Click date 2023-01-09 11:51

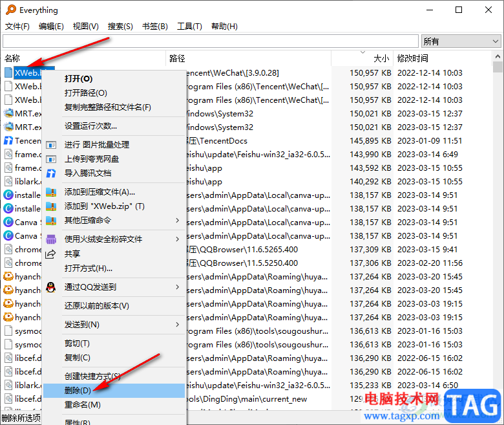(x=430, y=140)
